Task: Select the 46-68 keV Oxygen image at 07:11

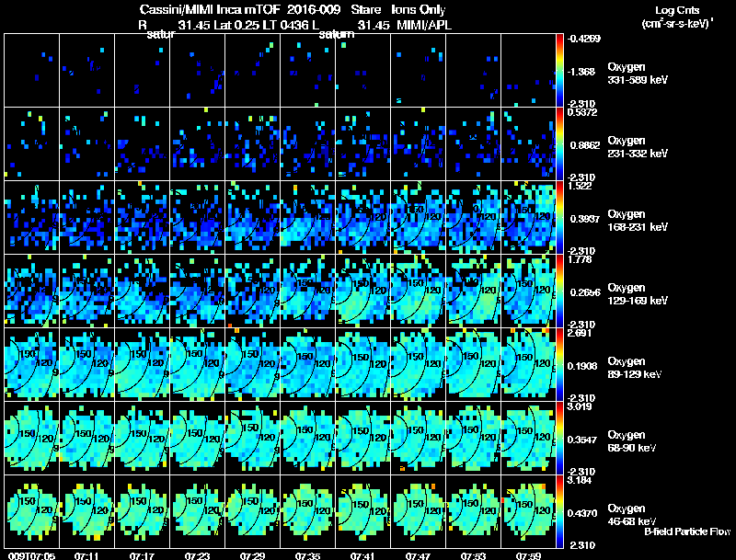Action: click(x=86, y=511)
